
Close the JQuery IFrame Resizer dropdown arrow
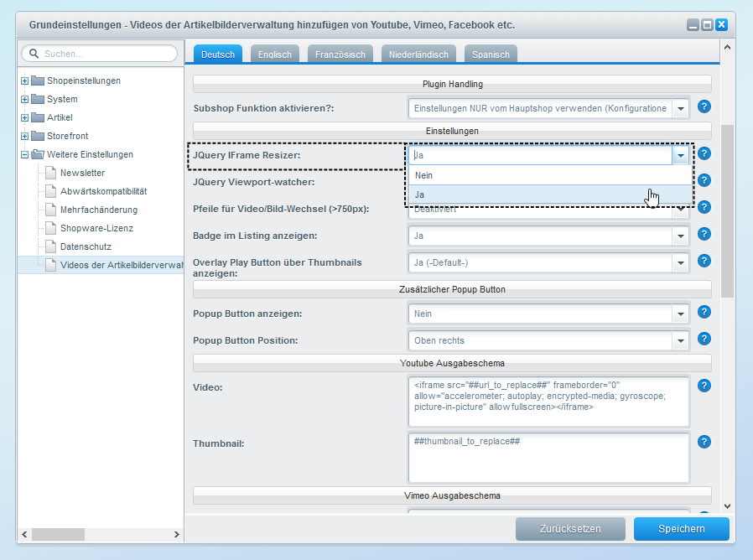coord(681,155)
